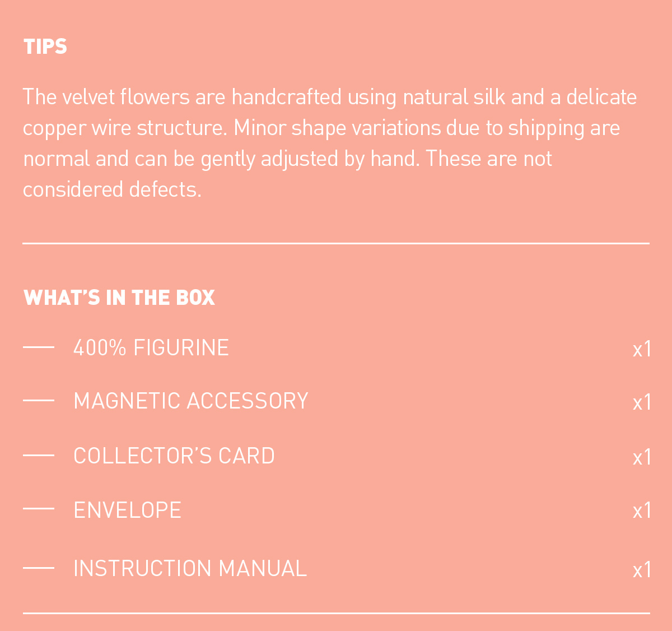Click the x1 quantity for 400% FIGURINE

tap(642, 350)
